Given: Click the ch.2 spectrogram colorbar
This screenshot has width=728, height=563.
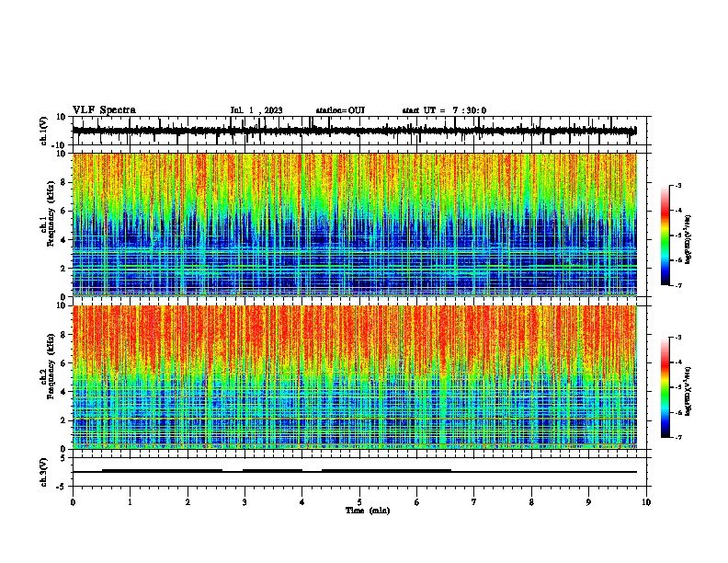Looking at the screenshot, I should click(x=665, y=387).
